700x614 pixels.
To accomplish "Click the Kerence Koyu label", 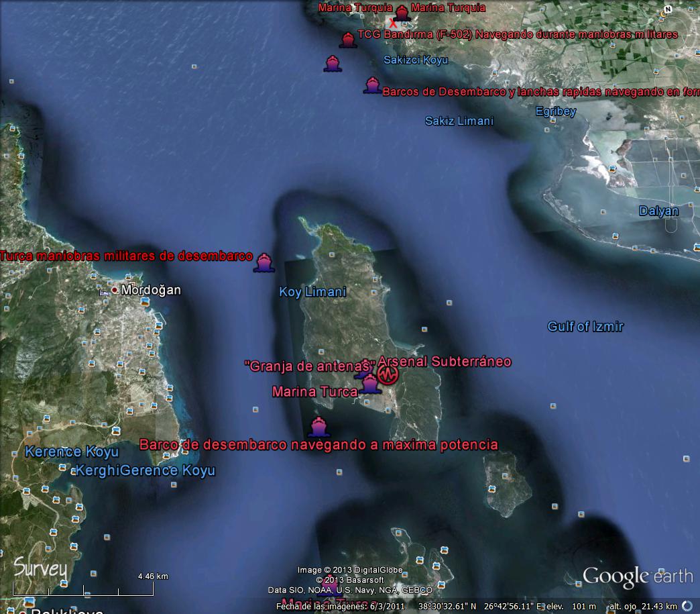I will pyautogui.click(x=72, y=452).
